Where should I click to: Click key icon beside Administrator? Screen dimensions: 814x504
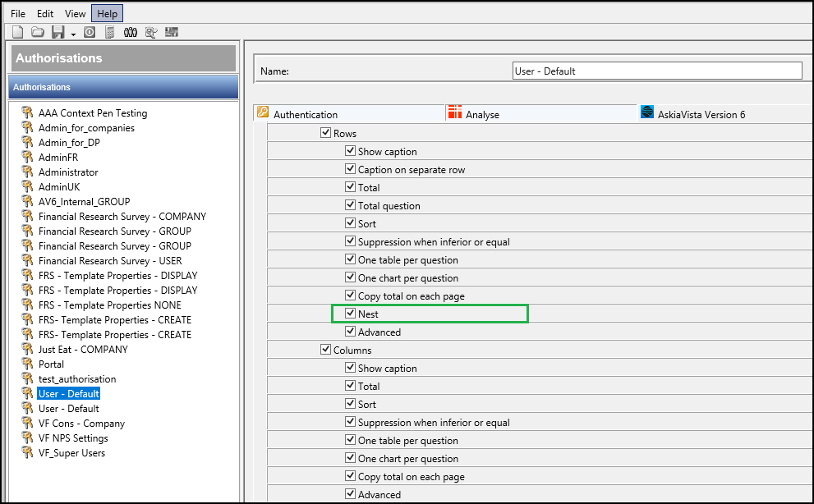pyautogui.click(x=27, y=172)
